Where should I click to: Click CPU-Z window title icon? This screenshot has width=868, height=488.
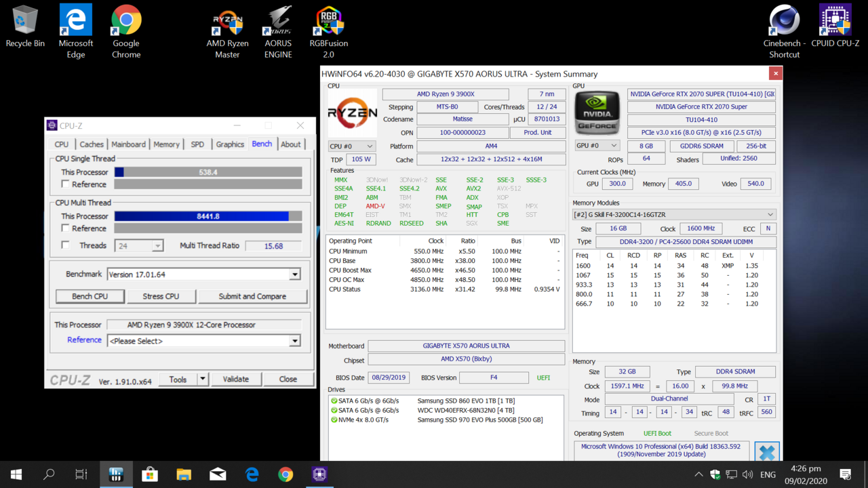coord(52,125)
